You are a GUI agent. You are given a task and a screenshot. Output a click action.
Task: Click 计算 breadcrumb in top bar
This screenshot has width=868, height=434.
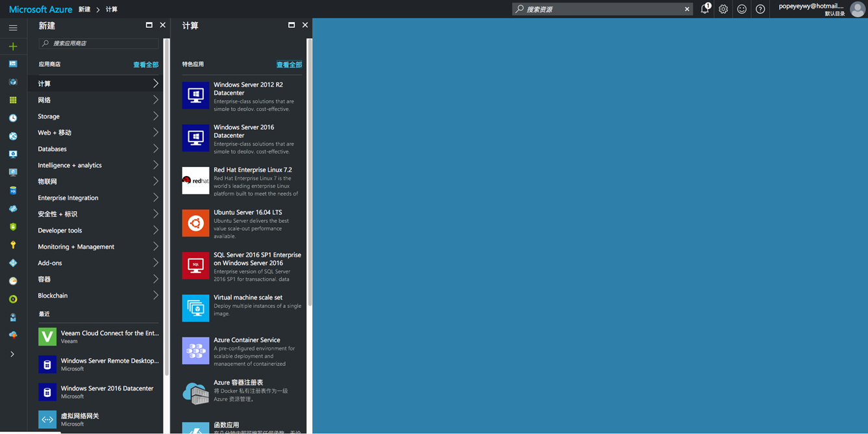pos(112,10)
